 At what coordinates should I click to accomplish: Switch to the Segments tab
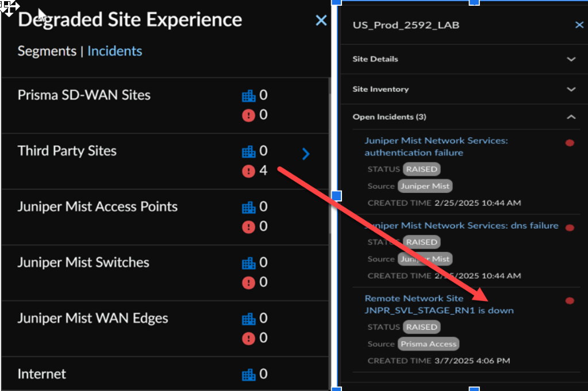(x=47, y=51)
